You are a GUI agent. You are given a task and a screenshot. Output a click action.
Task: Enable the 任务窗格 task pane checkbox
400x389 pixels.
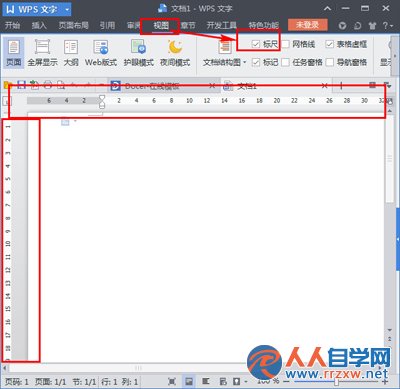pyautogui.click(x=285, y=62)
